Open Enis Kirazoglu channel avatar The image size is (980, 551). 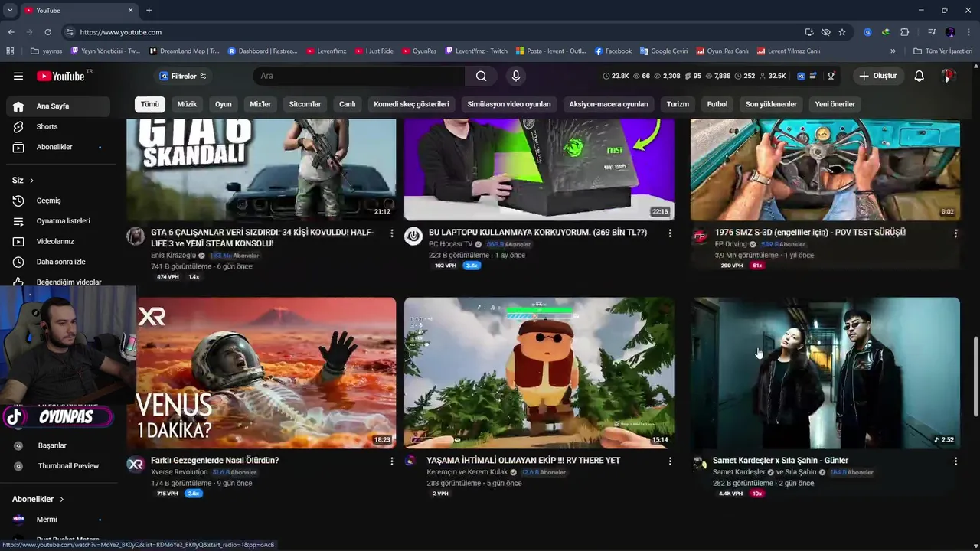click(136, 236)
